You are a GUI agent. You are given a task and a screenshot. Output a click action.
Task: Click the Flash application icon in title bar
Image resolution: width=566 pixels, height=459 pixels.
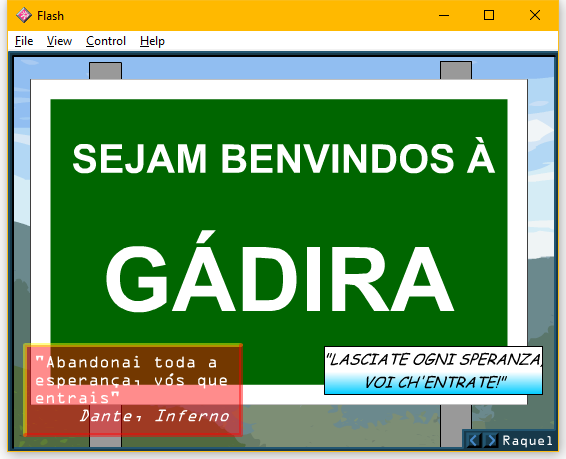[24, 16]
